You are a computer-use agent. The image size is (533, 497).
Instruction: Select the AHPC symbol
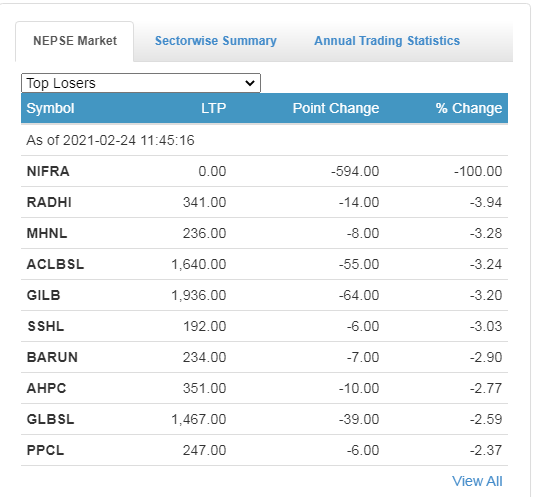click(47, 388)
